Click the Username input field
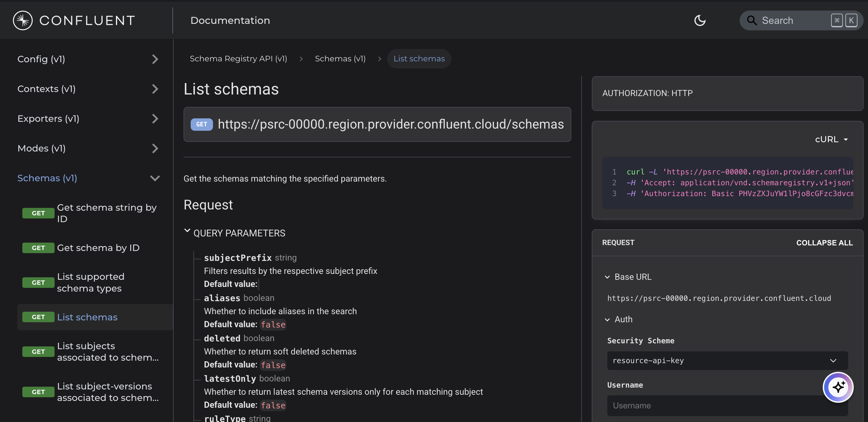This screenshot has width=868, height=422. (x=727, y=406)
